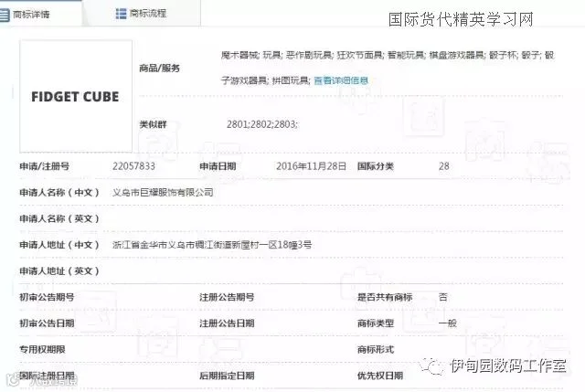Screen dimensions: 585x392
Task: Click the list icon beside 商标流程
Action: pos(121,14)
